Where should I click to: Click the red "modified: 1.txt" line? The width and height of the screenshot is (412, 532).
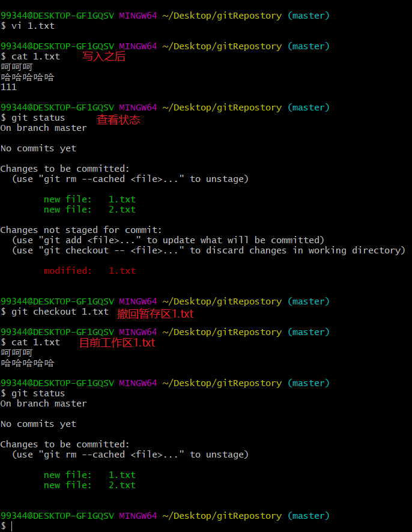89,271
